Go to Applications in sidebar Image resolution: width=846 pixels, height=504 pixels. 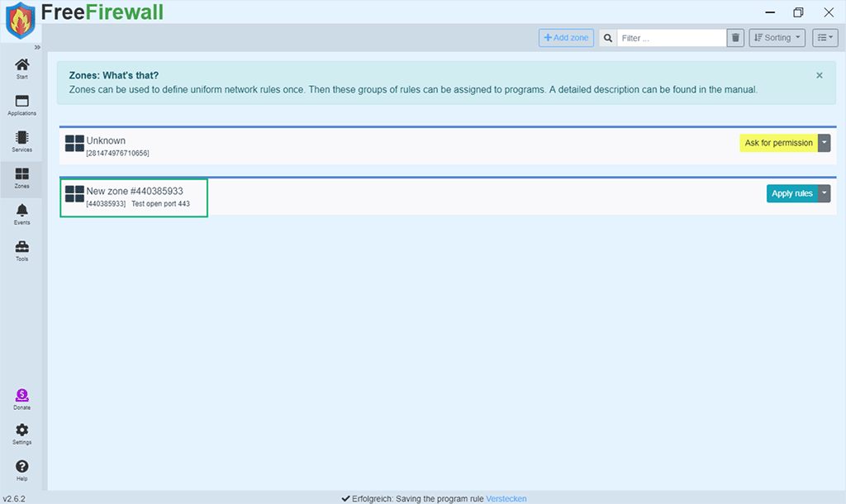[x=22, y=104]
